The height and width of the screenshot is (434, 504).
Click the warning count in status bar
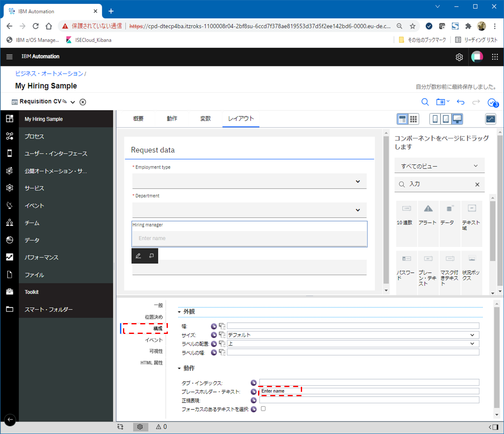coord(162,427)
